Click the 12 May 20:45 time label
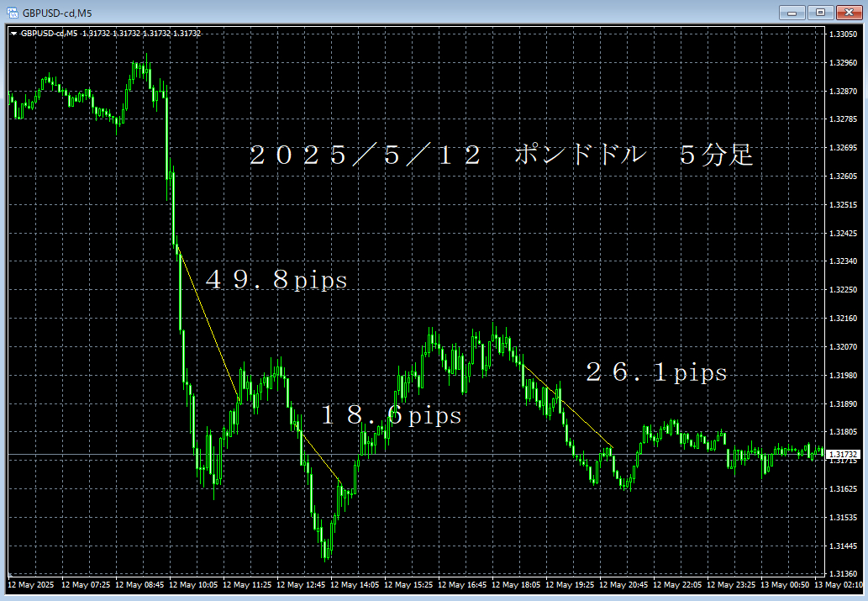The height and width of the screenshot is (601, 868). (x=623, y=585)
